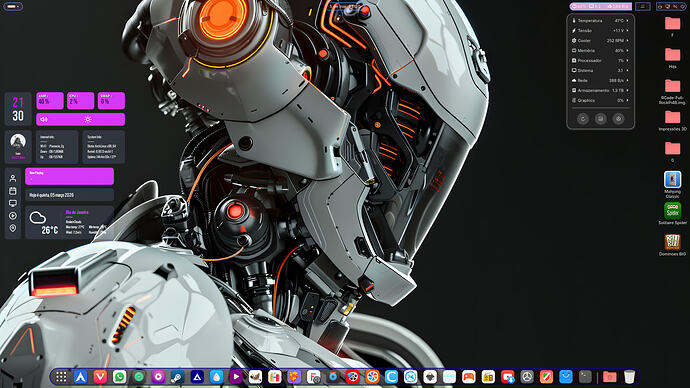This screenshot has height=388, width=690.
Task: Open the purple play-button media app in dock
Action: 235,377
